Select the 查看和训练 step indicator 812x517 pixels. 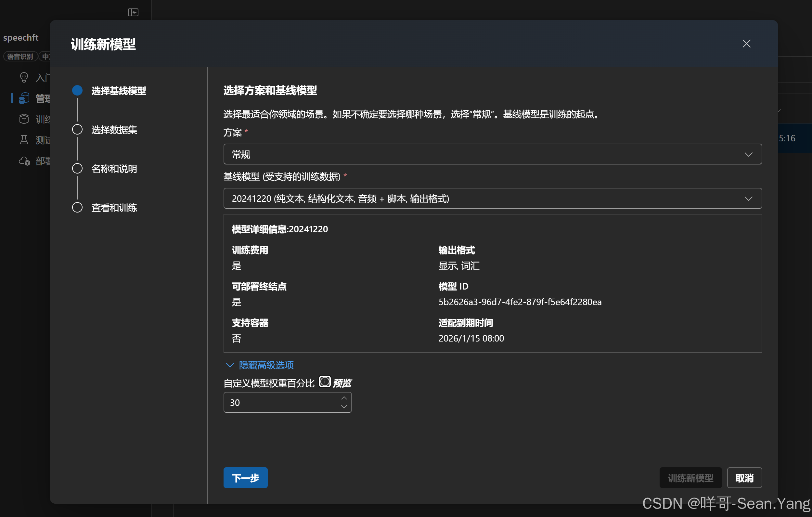77,207
